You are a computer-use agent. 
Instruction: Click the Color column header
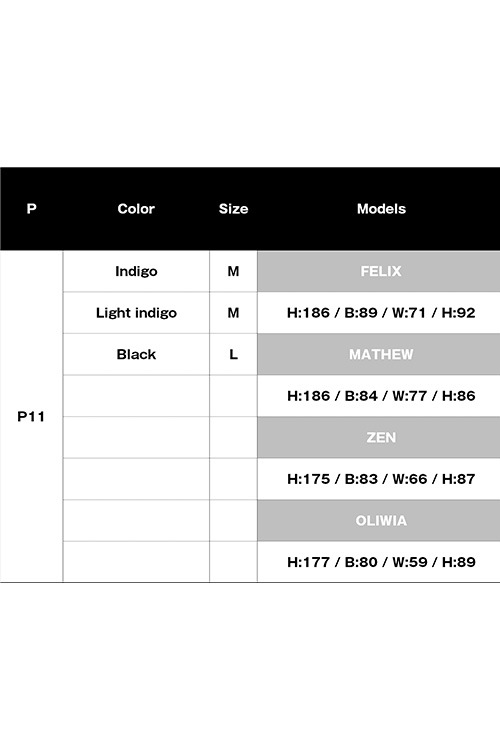(x=136, y=209)
